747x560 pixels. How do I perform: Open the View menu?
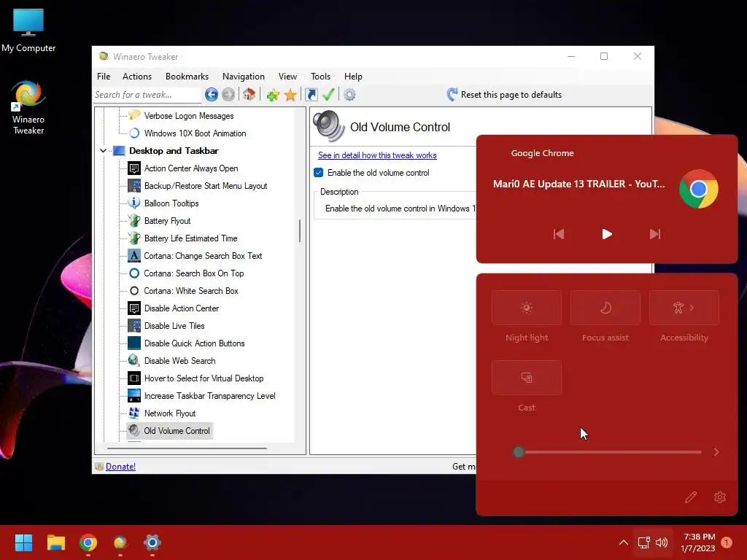(287, 76)
